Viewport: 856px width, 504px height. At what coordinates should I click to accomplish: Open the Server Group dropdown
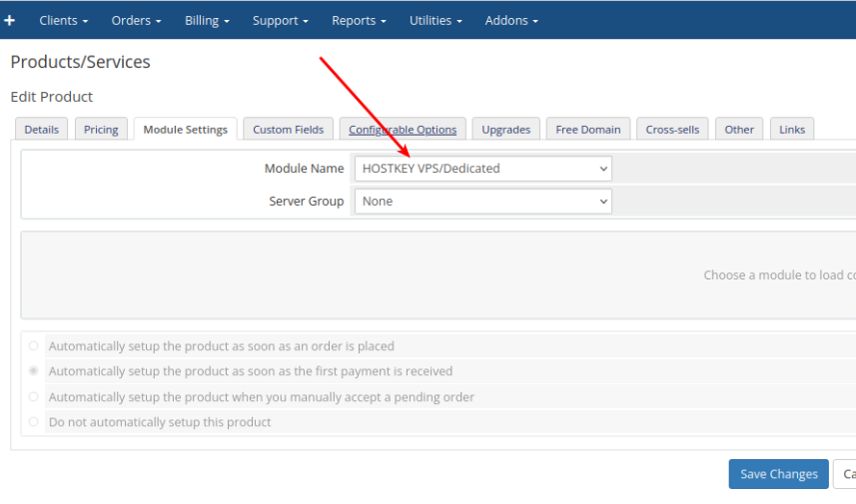(x=482, y=202)
